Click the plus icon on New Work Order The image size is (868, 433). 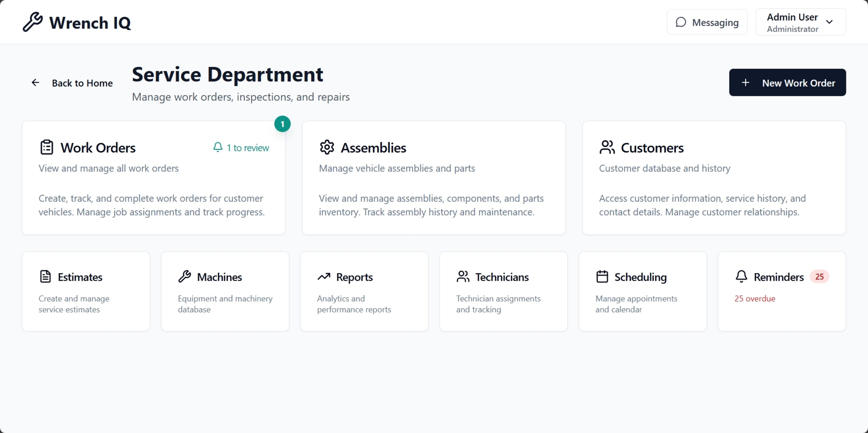(x=745, y=82)
